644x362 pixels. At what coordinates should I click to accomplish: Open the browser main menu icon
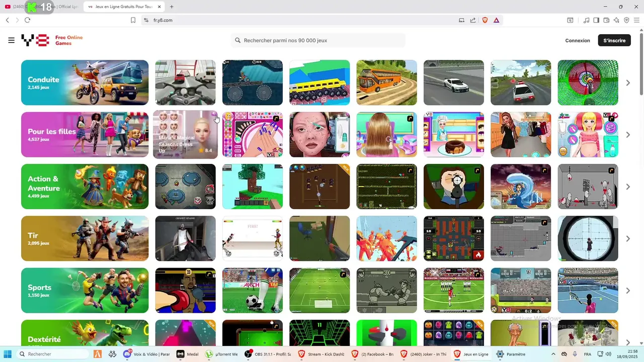click(x=637, y=20)
